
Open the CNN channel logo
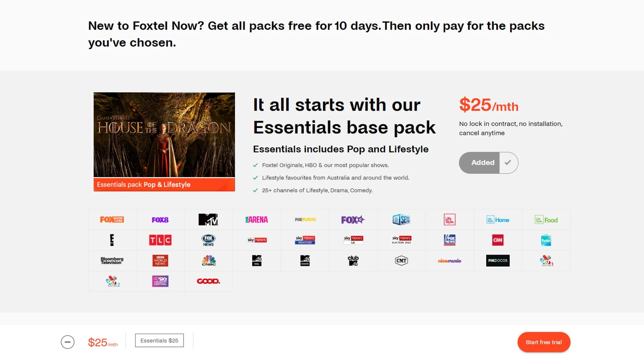point(498,240)
